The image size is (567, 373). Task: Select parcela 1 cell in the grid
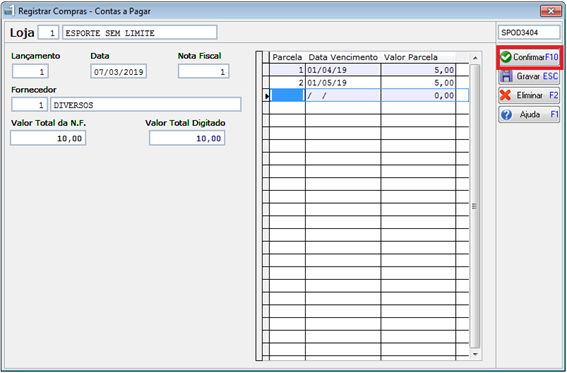[287, 70]
